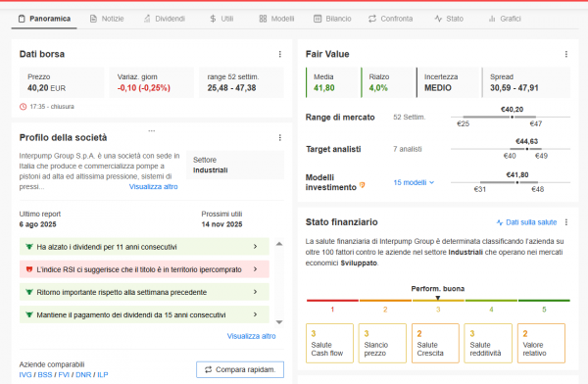
Task: Open the Confronta tab
Action: (390, 19)
